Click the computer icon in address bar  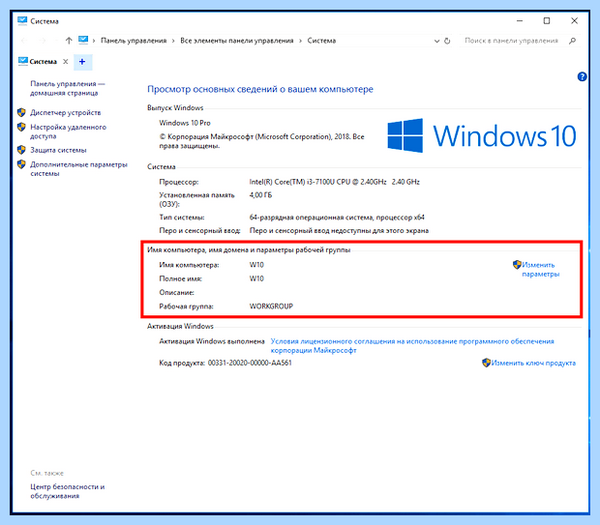pyautogui.click(x=83, y=40)
